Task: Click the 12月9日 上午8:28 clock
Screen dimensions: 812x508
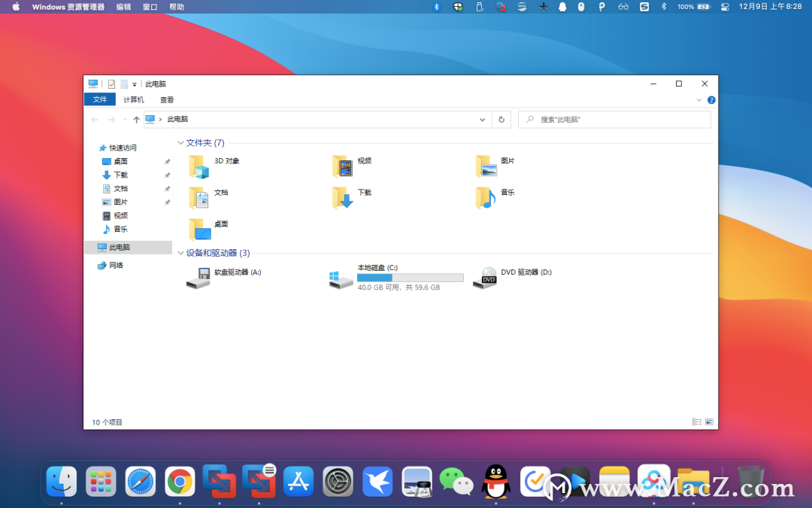Action: (x=770, y=7)
